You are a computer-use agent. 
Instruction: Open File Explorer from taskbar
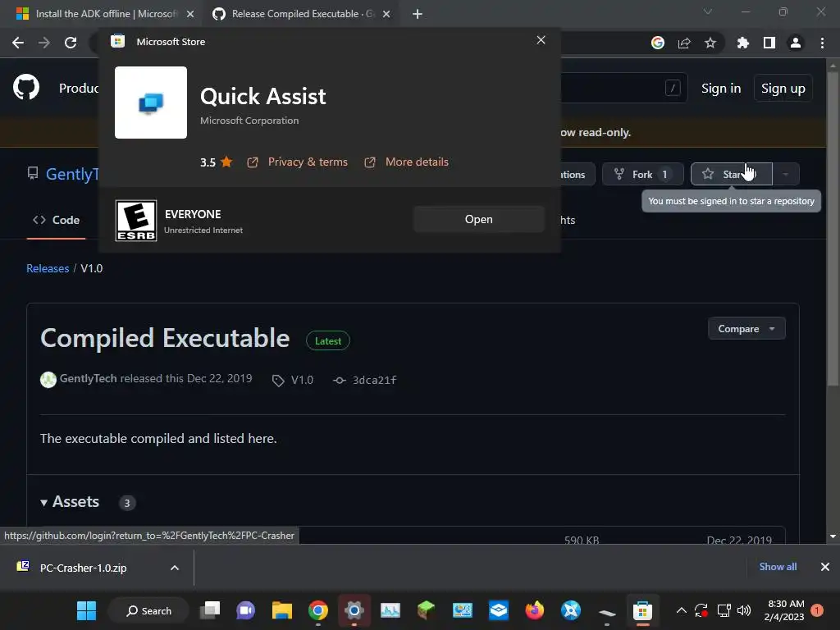point(282,610)
